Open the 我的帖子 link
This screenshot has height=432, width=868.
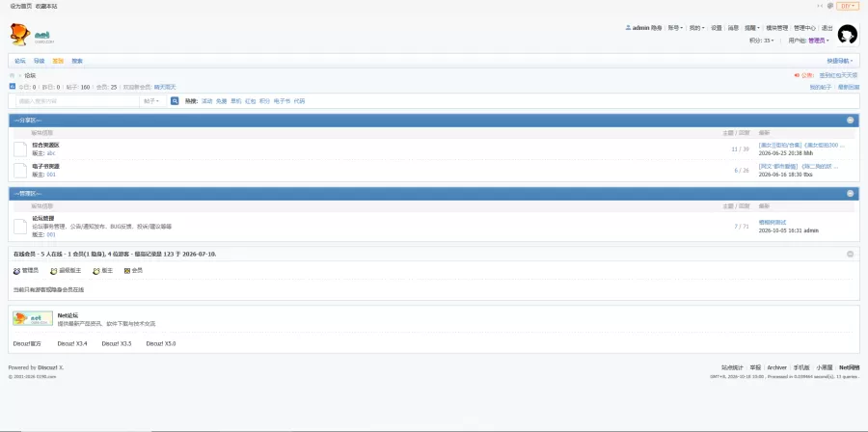821,87
